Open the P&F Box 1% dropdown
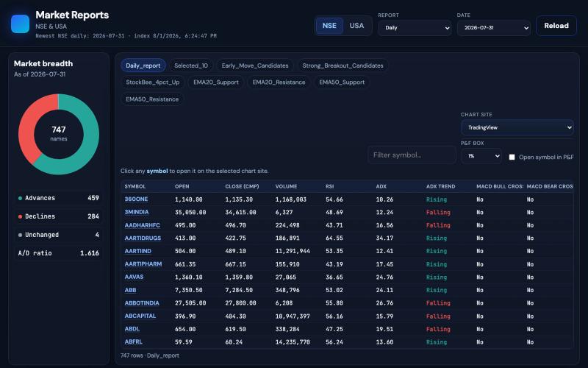Image resolution: width=588 pixels, height=368 pixels. coord(481,156)
